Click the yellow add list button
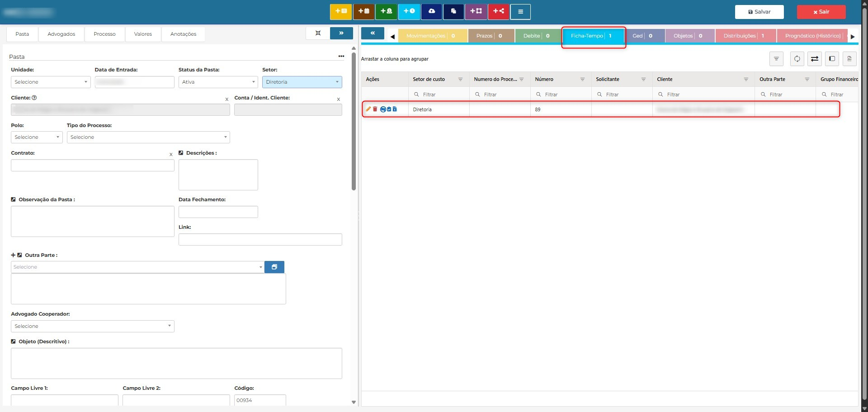 pos(341,12)
